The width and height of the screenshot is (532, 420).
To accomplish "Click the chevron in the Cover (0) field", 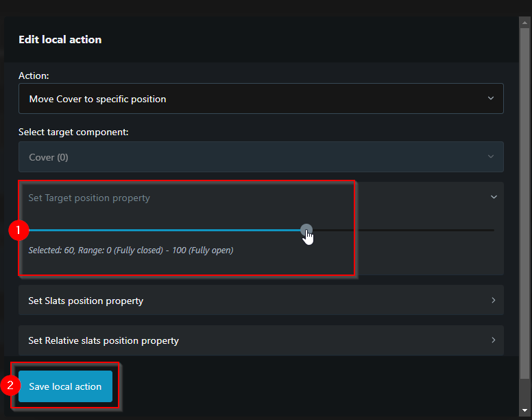I will tap(491, 157).
